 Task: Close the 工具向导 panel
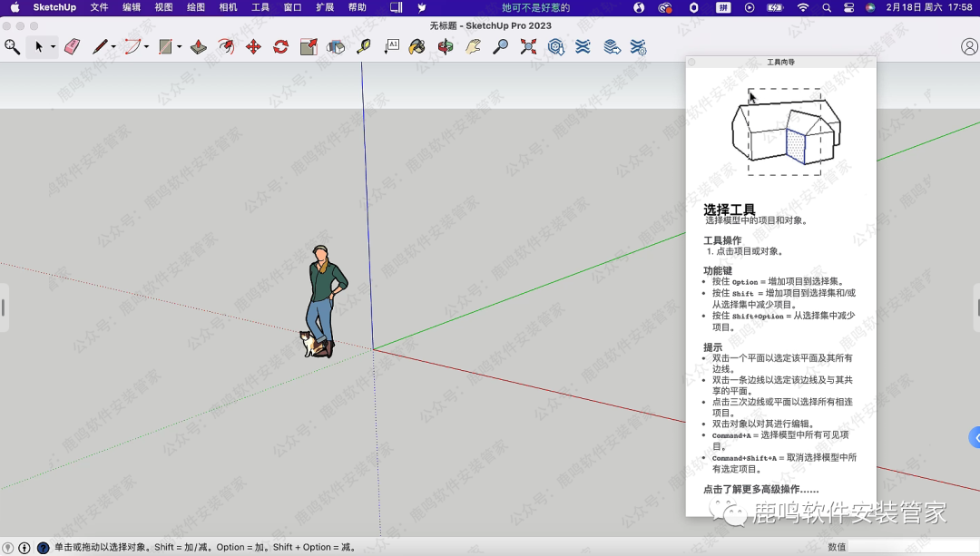point(691,63)
